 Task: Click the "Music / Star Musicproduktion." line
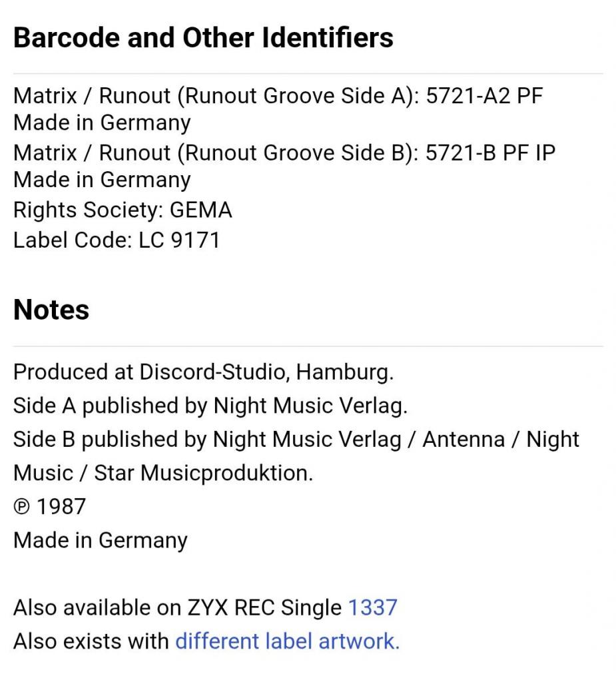pyautogui.click(x=162, y=474)
